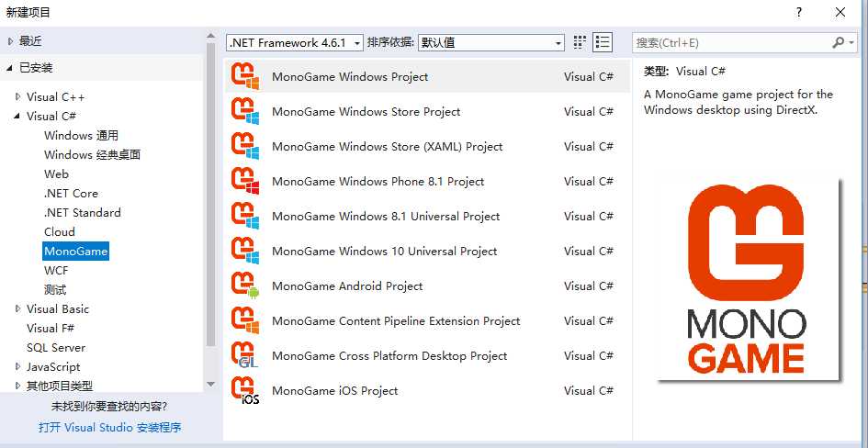
Task: Open the help question mark button
Action: click(x=799, y=12)
